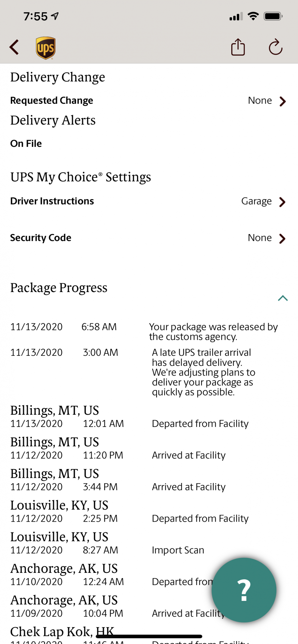Image resolution: width=298 pixels, height=644 pixels.
Task: Tap the Security Code row label
Action: click(41, 238)
